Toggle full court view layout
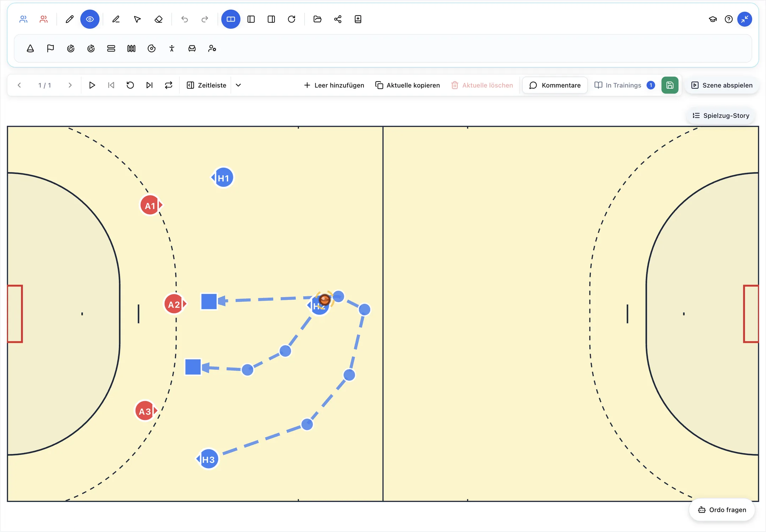This screenshot has width=766, height=532. click(231, 19)
